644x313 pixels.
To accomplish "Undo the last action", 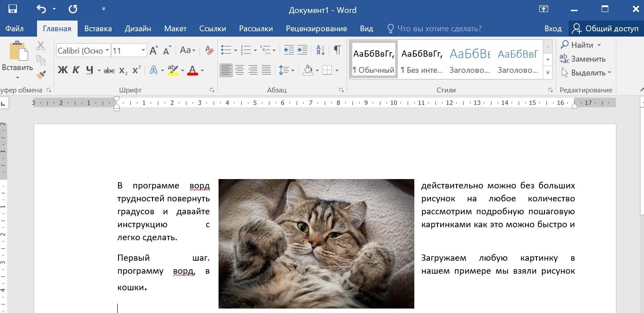I will (41, 9).
